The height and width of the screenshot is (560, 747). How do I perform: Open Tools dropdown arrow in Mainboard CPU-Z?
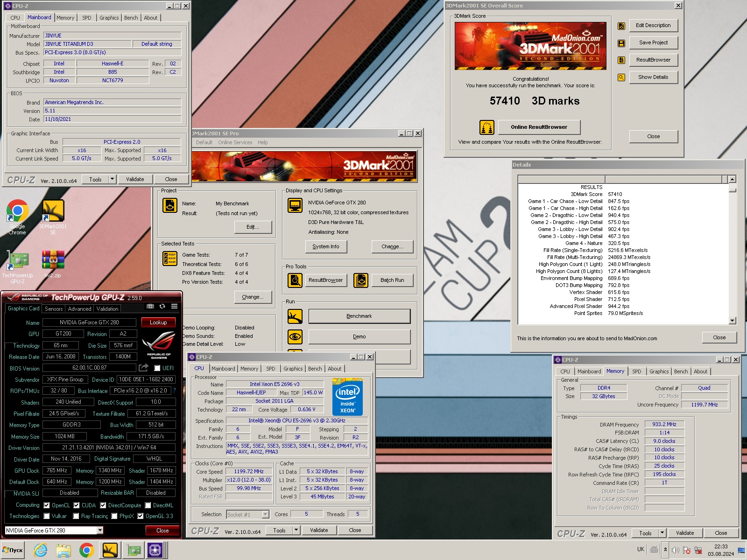(x=112, y=179)
